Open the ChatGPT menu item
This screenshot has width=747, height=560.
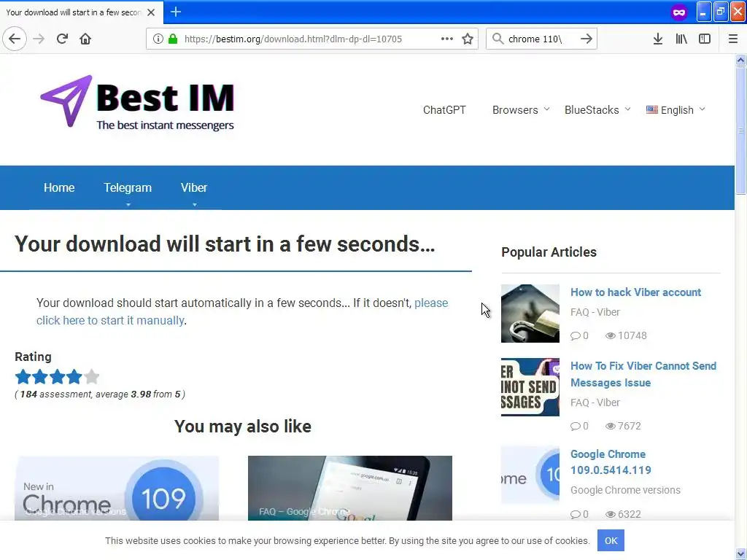(444, 110)
